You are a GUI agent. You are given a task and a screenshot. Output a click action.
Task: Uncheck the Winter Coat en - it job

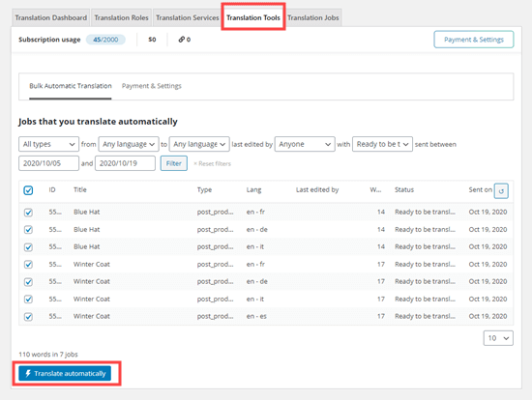coord(28,300)
